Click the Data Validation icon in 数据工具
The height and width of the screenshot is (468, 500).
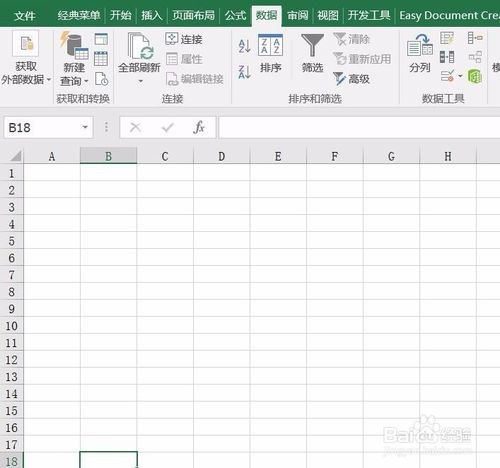point(447,76)
